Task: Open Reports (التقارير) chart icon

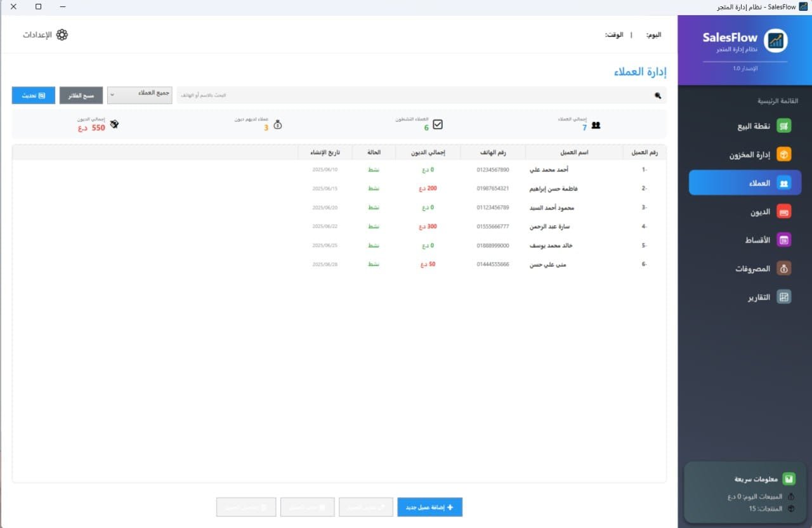Action: click(x=784, y=297)
